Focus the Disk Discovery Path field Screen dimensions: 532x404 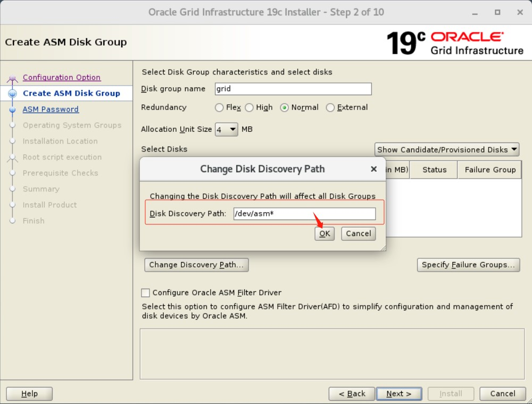(304, 214)
